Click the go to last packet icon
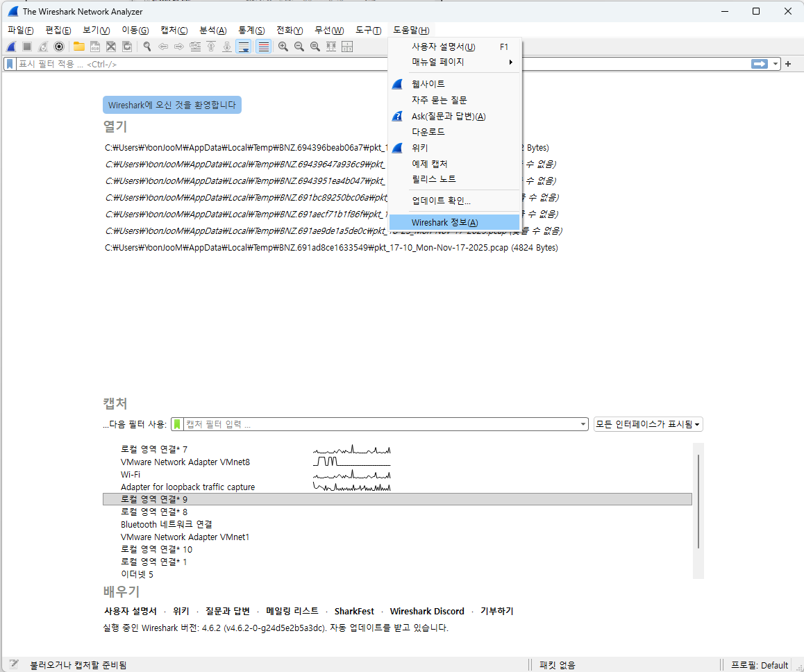 coord(227,47)
